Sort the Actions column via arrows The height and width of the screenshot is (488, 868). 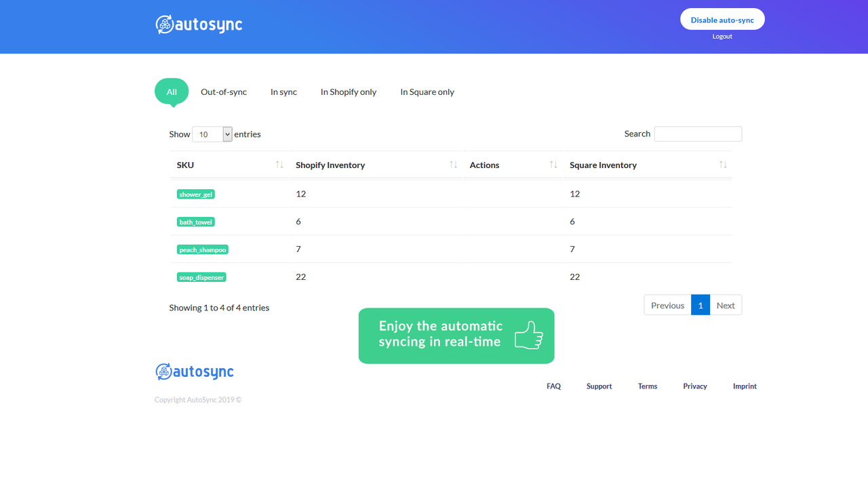[x=553, y=165]
